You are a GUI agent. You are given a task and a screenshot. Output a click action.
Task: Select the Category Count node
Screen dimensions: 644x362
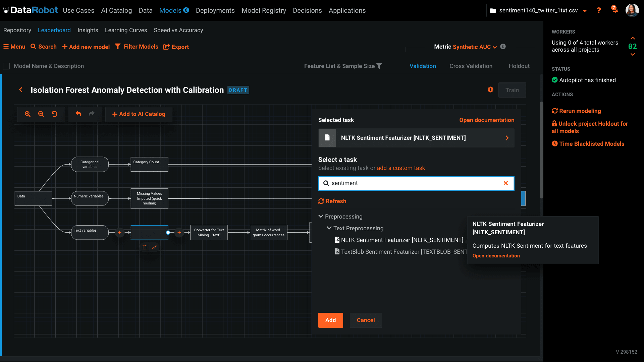(149, 164)
